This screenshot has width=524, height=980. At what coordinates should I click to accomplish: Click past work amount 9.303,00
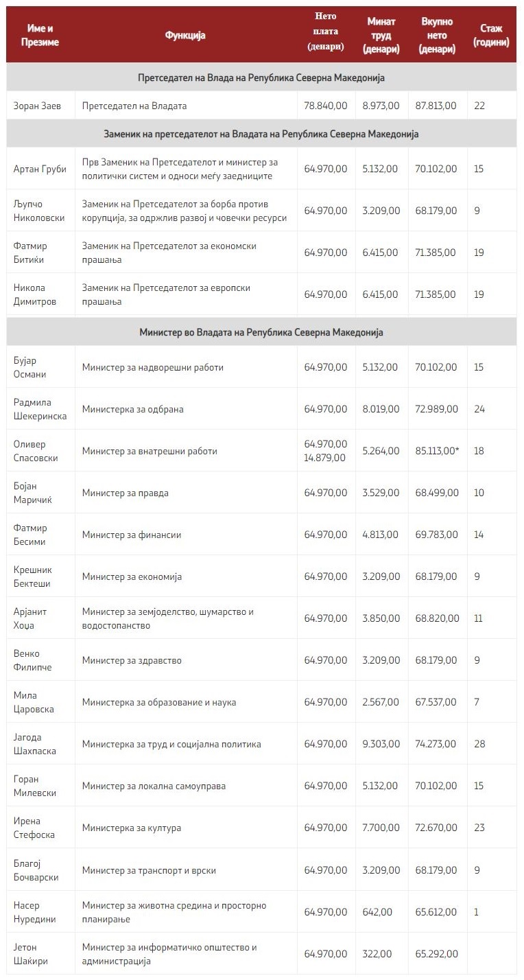pos(381,744)
